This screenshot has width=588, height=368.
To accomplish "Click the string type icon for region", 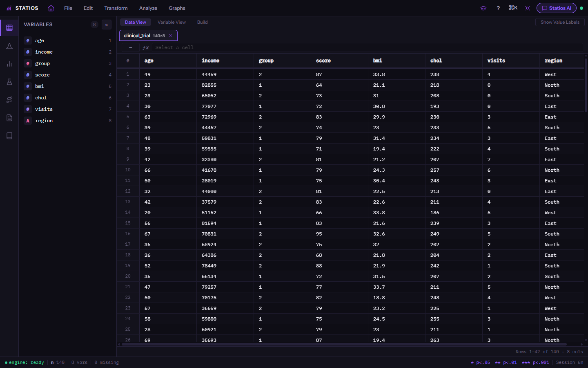I will pyautogui.click(x=28, y=121).
